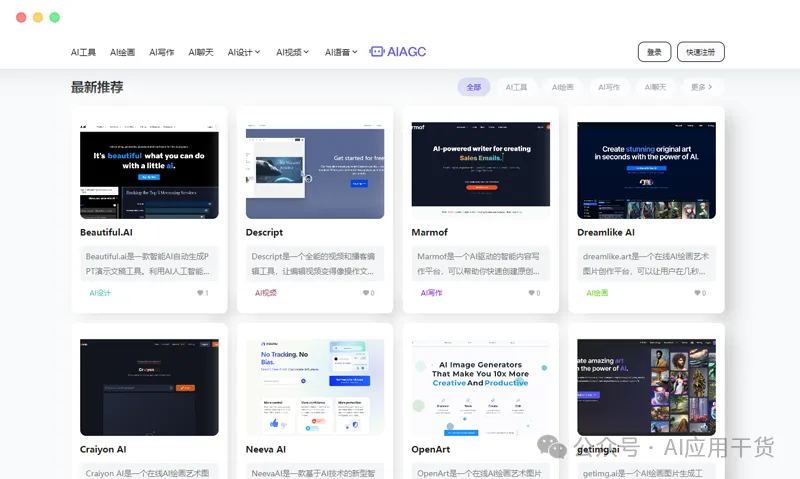Click the yellow minimize window button
800x479 pixels.
click(38, 17)
